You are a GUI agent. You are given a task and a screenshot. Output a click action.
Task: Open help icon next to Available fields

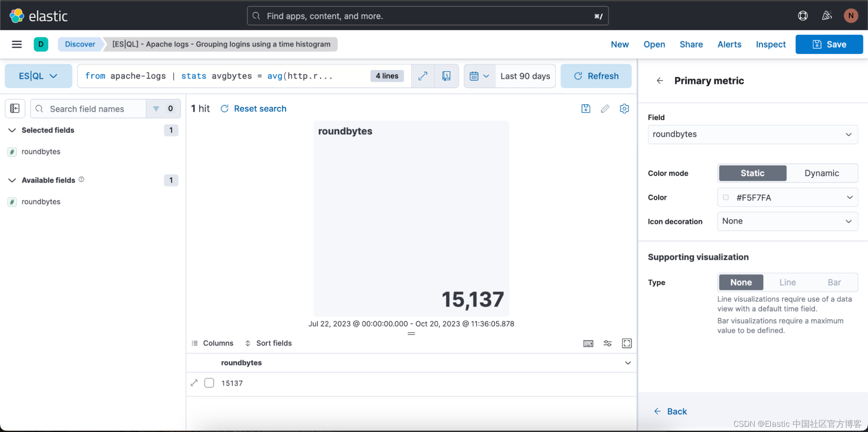81,179
